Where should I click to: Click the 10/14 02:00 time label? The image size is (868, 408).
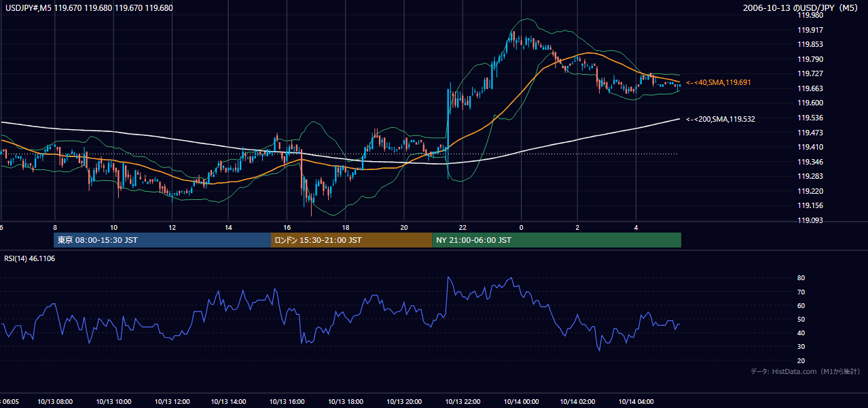click(x=579, y=401)
